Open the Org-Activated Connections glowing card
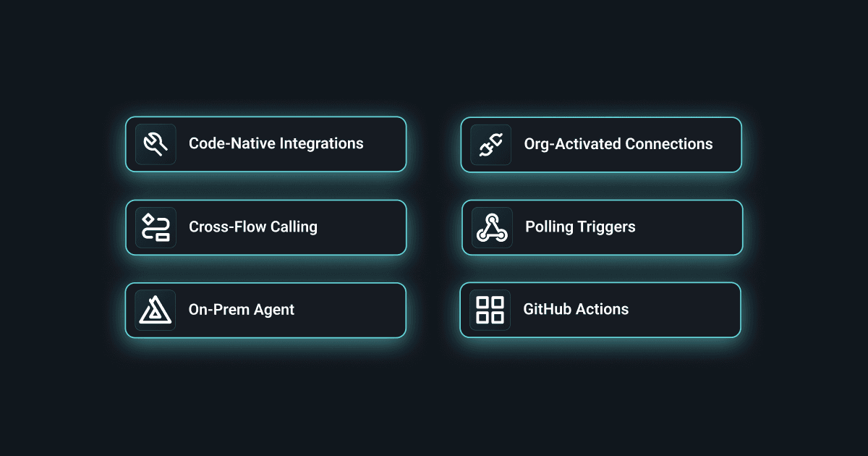The image size is (868, 456). [601, 145]
